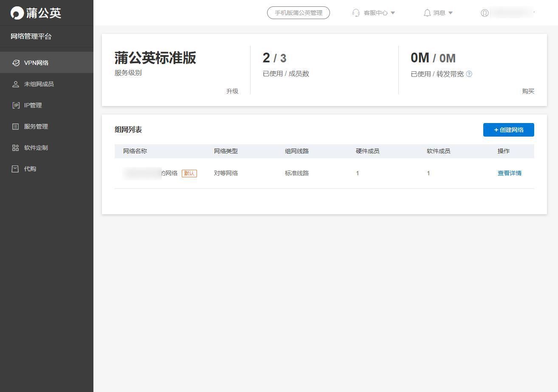Click the 升级 link under service level
Image resolution: width=558 pixels, height=392 pixels.
coord(232,91)
